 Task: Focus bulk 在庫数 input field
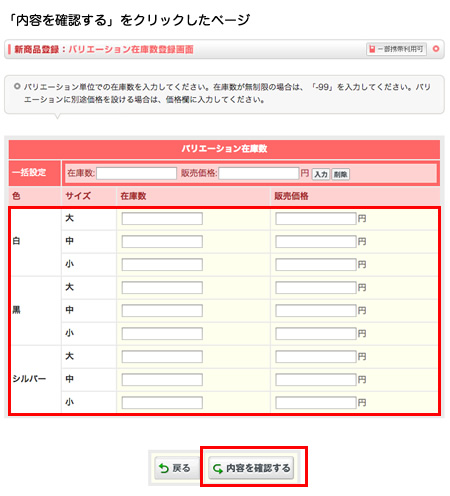click(136, 173)
